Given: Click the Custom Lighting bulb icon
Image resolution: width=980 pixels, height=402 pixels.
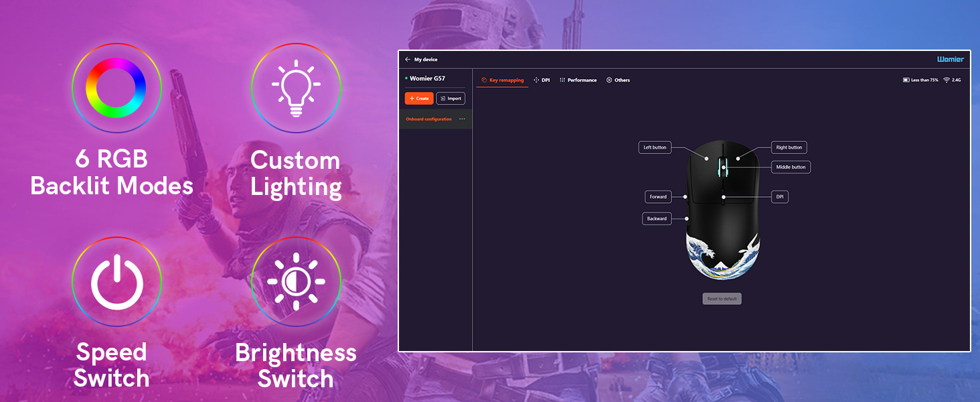Looking at the screenshot, I should (x=296, y=88).
